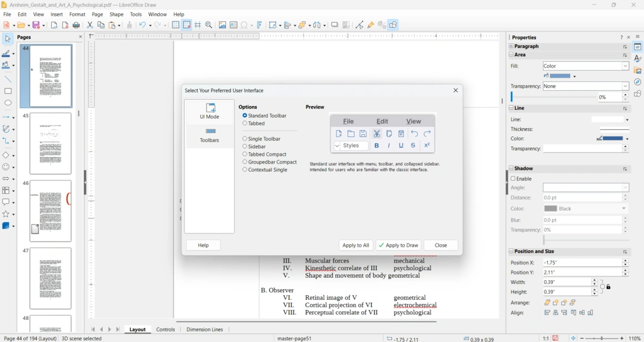Insert a text box via toolbar icon

pos(233,25)
